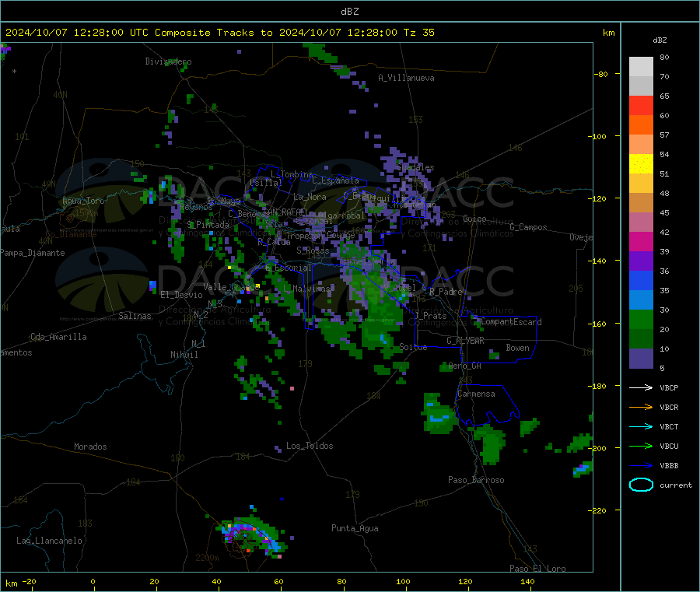Viewport: 700px width, 592px height.
Task: Click the 'VBBB' legend label
Action: [669, 466]
